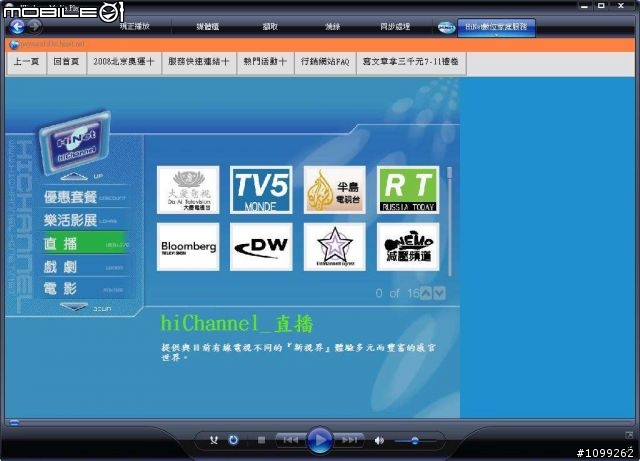Open the Da Ai Television channel
Viewport: 640px width, 461px height.
(188, 190)
